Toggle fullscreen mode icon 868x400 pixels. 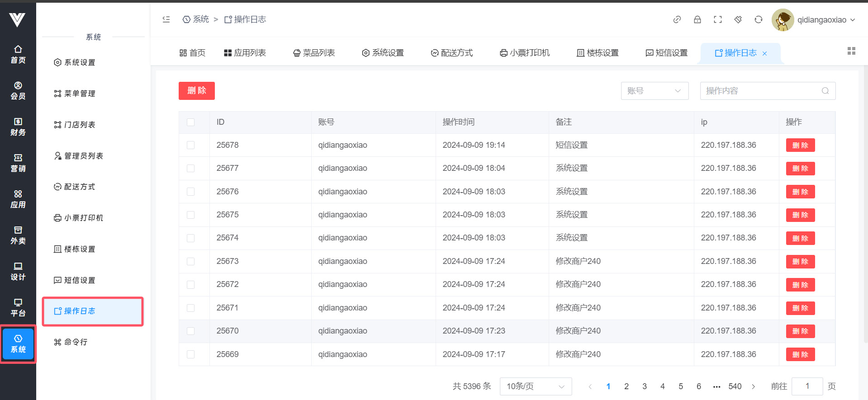(x=717, y=19)
